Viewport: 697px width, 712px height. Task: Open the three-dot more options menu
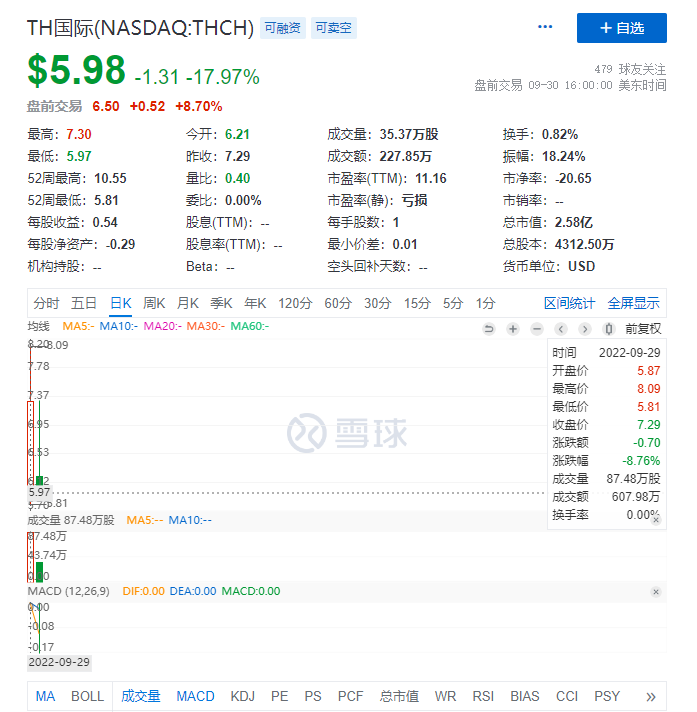(545, 27)
